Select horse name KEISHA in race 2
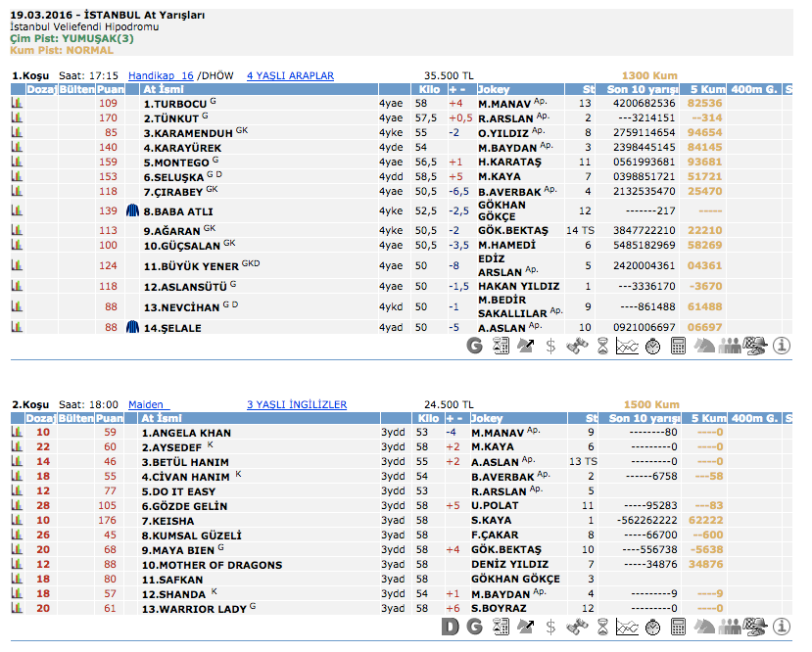 167,521
